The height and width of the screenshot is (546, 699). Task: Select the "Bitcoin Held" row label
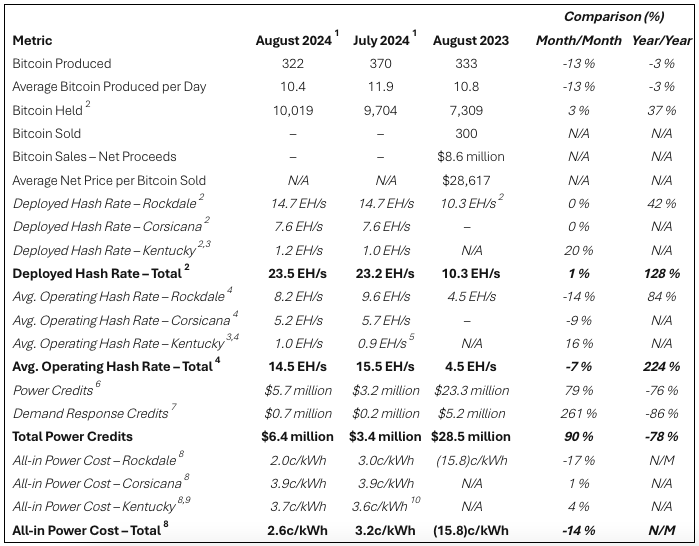point(47,110)
